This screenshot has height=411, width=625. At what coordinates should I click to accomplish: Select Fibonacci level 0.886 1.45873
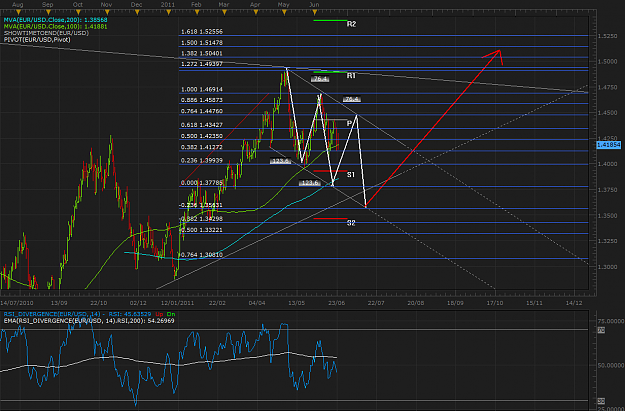(x=202, y=100)
